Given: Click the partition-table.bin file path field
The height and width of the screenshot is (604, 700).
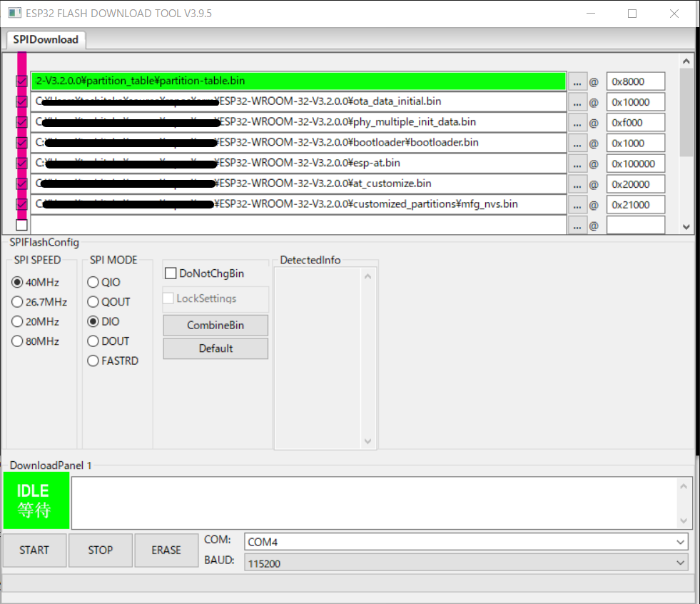Looking at the screenshot, I should [299, 81].
